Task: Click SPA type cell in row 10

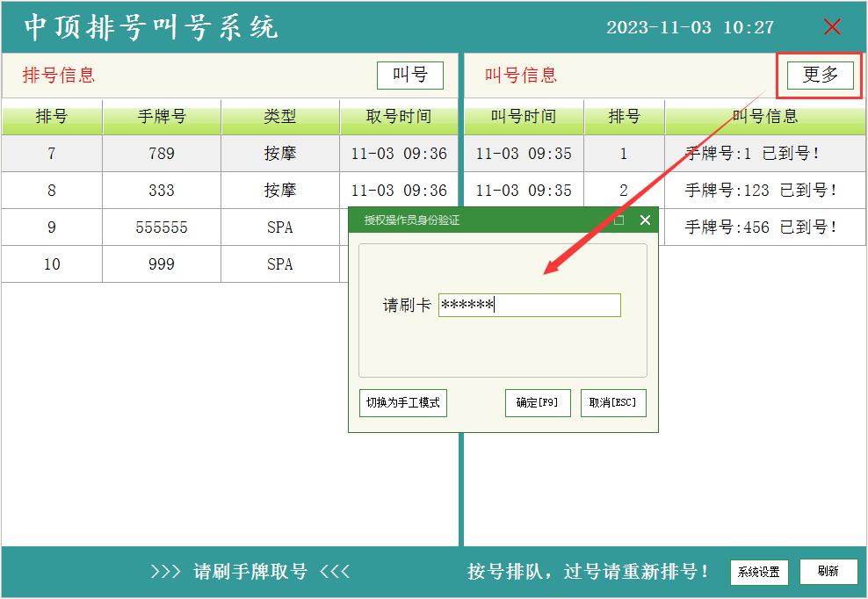Action: (280, 264)
